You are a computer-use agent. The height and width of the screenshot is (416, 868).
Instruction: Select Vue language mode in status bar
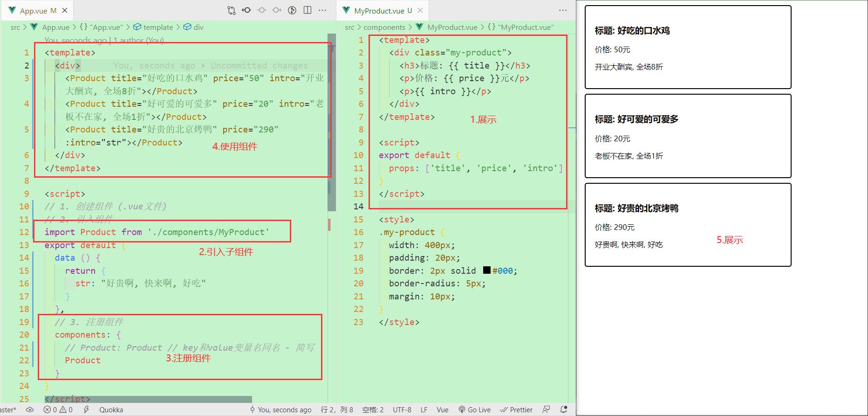[x=443, y=409]
